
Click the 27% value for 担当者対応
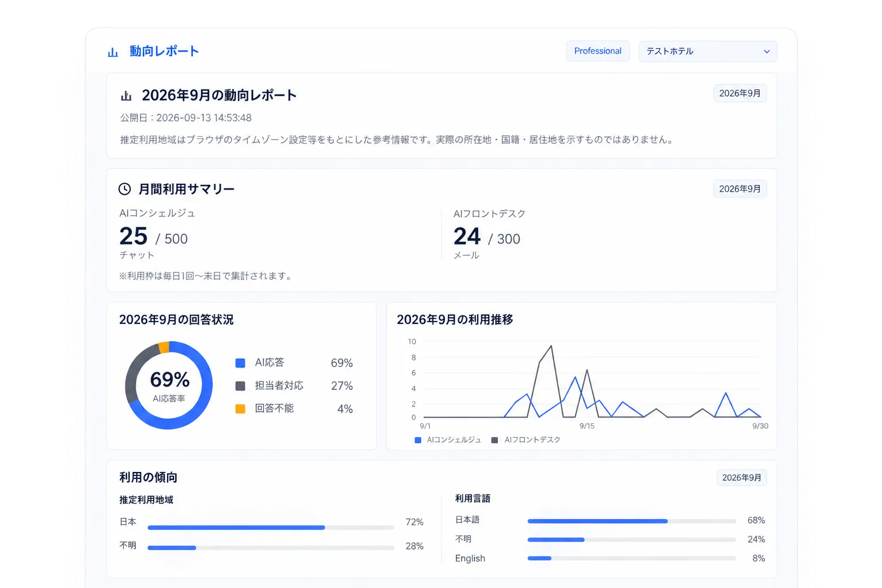[342, 386]
